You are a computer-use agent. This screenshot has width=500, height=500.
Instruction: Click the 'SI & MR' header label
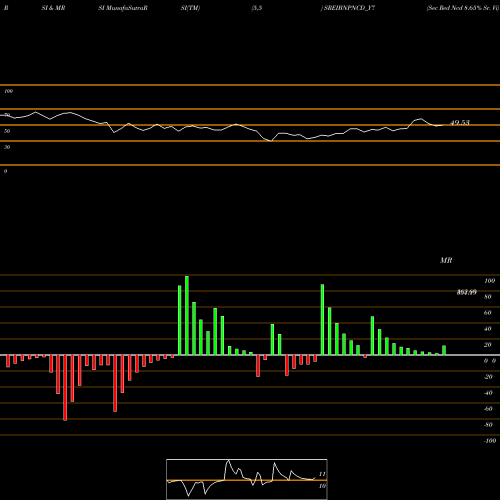53,8
